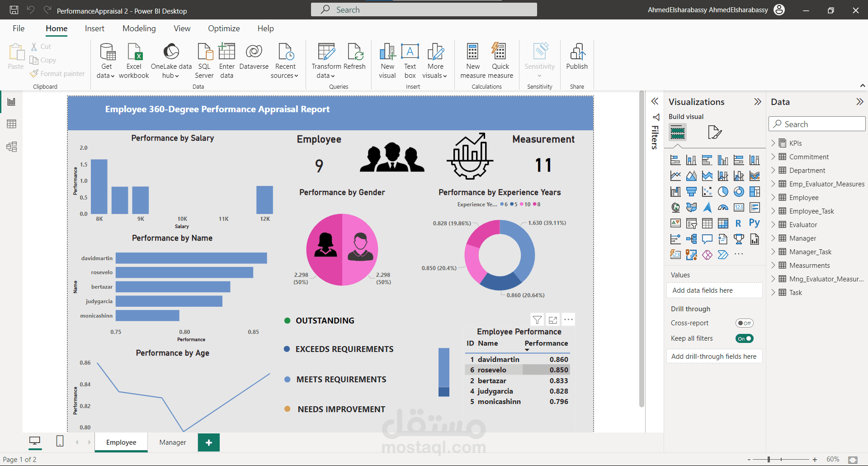Viewport: 868px width, 466px height.
Task: Collapse the Visualizations pane
Action: tap(758, 102)
